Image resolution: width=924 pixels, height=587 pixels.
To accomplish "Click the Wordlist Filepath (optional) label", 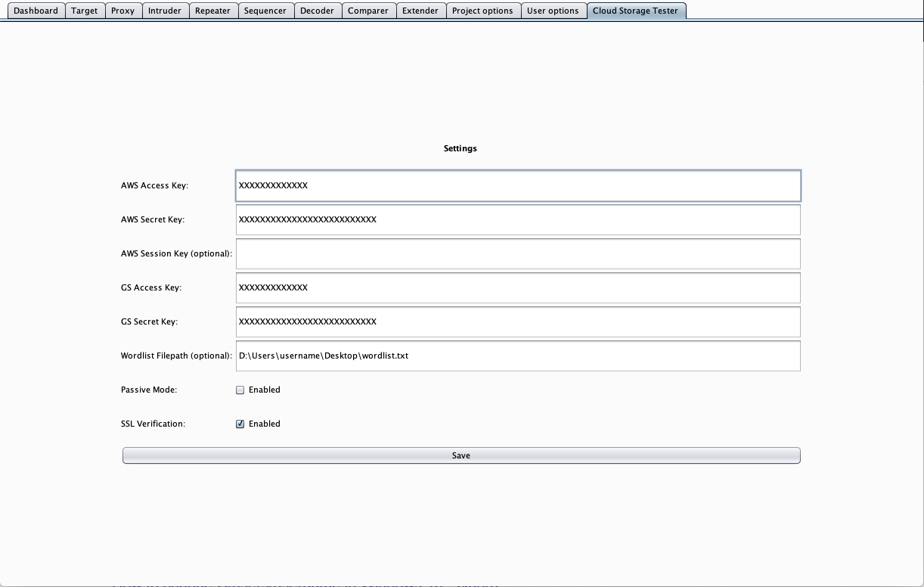I will (176, 356).
